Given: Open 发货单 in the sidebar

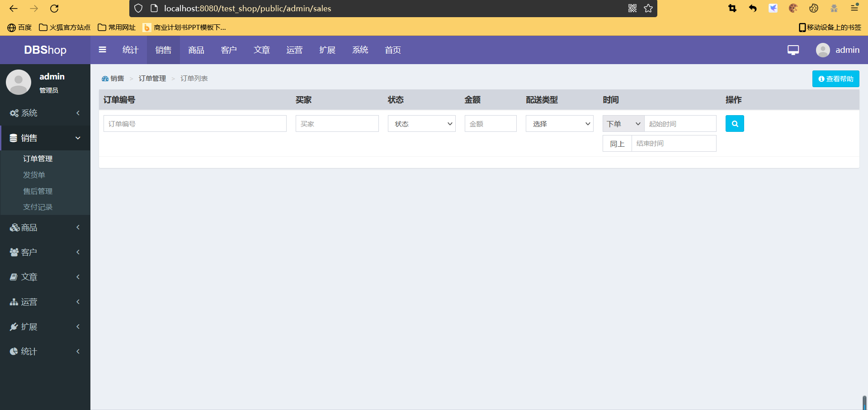Looking at the screenshot, I should point(34,175).
